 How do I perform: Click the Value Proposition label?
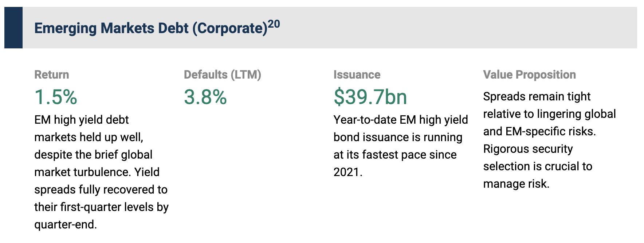click(529, 75)
